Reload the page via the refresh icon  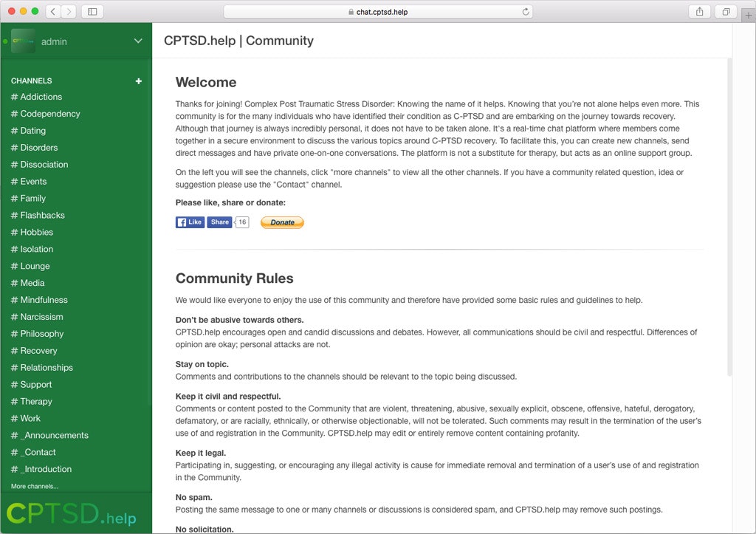click(524, 12)
